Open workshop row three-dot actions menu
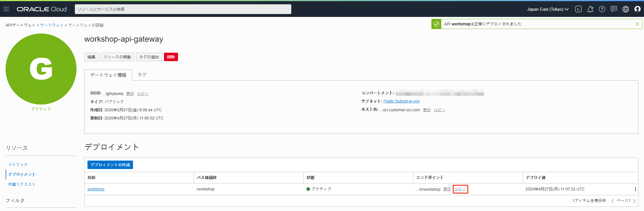This screenshot has height=211, width=644. pos(635,189)
